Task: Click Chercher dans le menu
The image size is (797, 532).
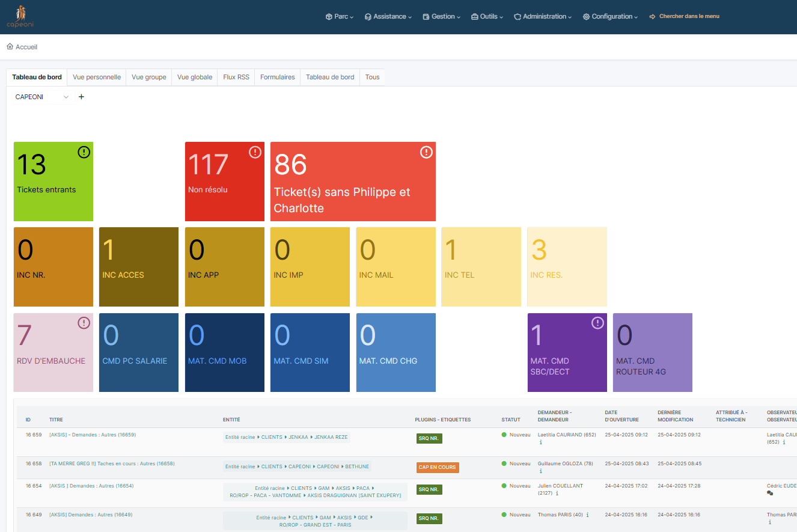Action: [x=684, y=17]
